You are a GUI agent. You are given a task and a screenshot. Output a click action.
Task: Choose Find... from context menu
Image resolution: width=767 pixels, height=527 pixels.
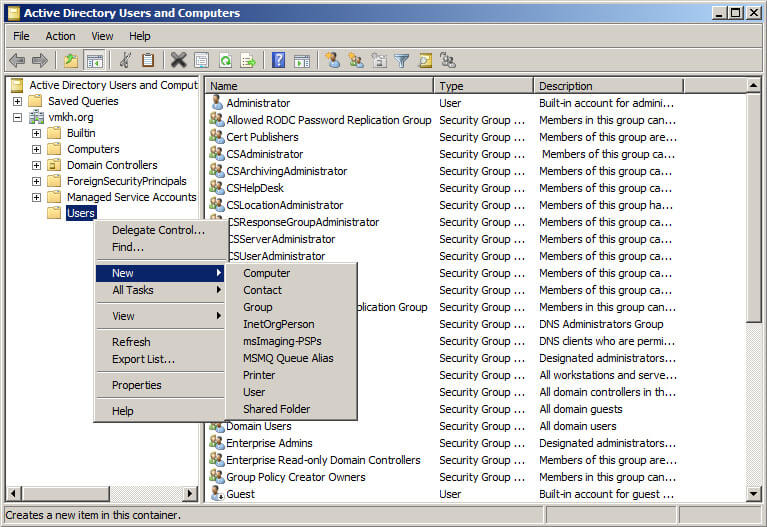[x=160, y=247]
